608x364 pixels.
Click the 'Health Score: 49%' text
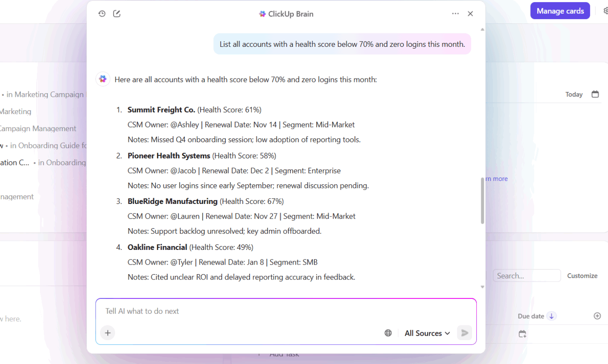pyautogui.click(x=221, y=247)
